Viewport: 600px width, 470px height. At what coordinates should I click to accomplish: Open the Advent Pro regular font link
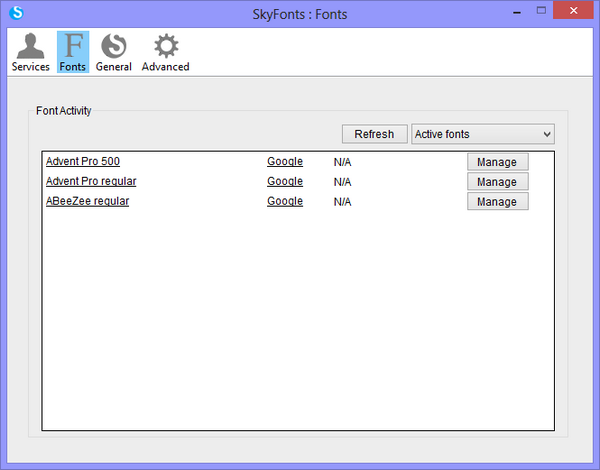(91, 181)
